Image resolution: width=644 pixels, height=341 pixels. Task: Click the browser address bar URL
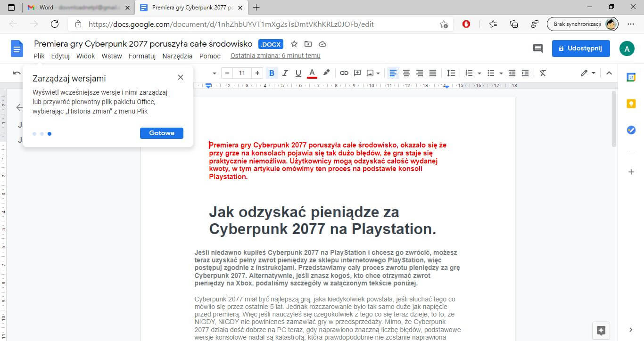(x=231, y=24)
